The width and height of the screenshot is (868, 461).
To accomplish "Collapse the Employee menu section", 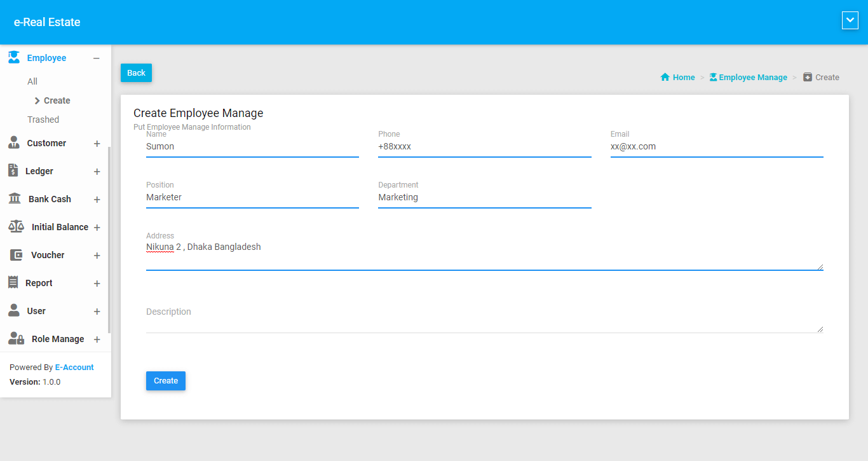I will (97, 58).
